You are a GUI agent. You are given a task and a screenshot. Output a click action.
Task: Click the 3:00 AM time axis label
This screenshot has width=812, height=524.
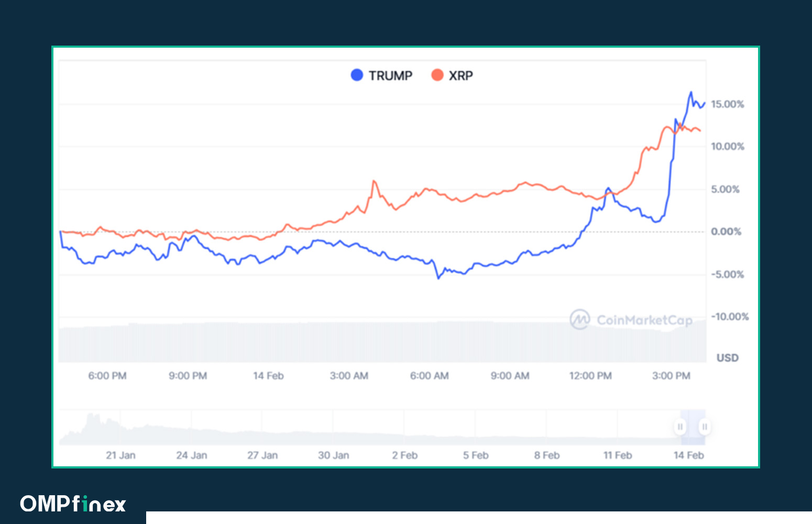point(349,376)
